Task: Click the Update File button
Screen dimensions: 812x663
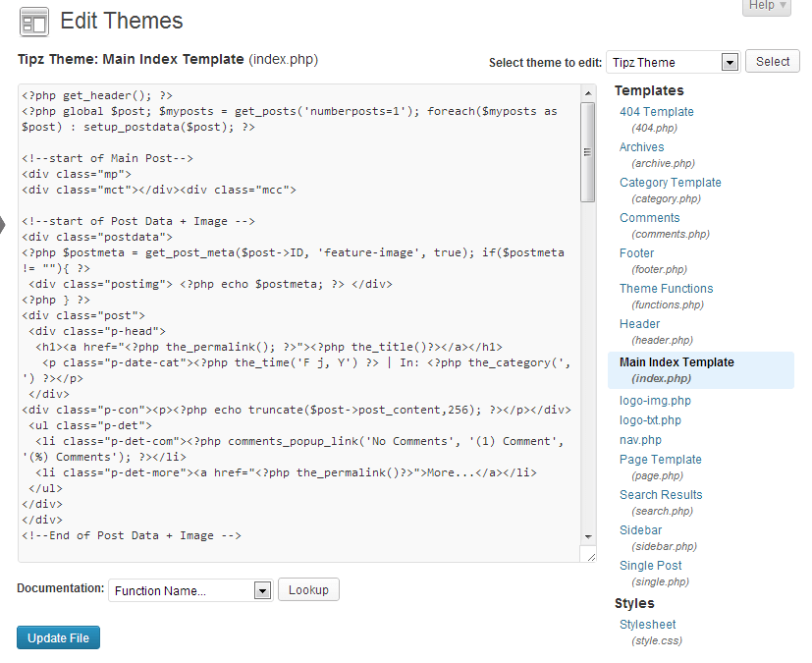Action: coord(58,637)
